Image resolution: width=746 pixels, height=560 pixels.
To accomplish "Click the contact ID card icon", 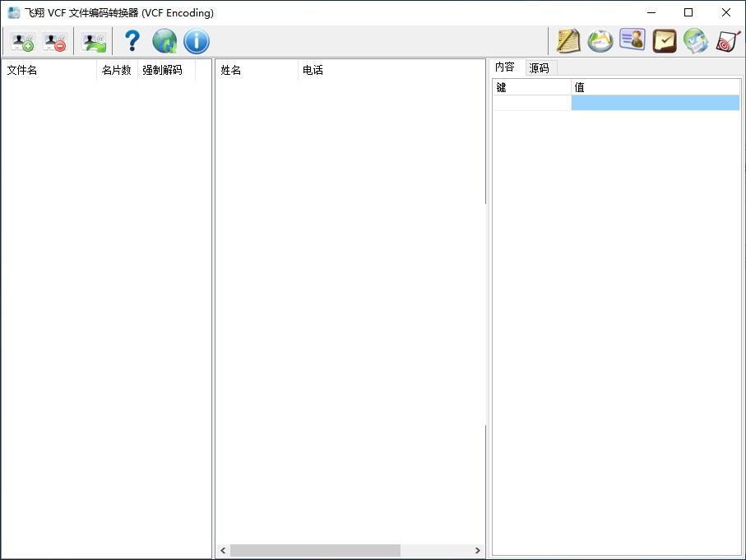I will click(632, 40).
